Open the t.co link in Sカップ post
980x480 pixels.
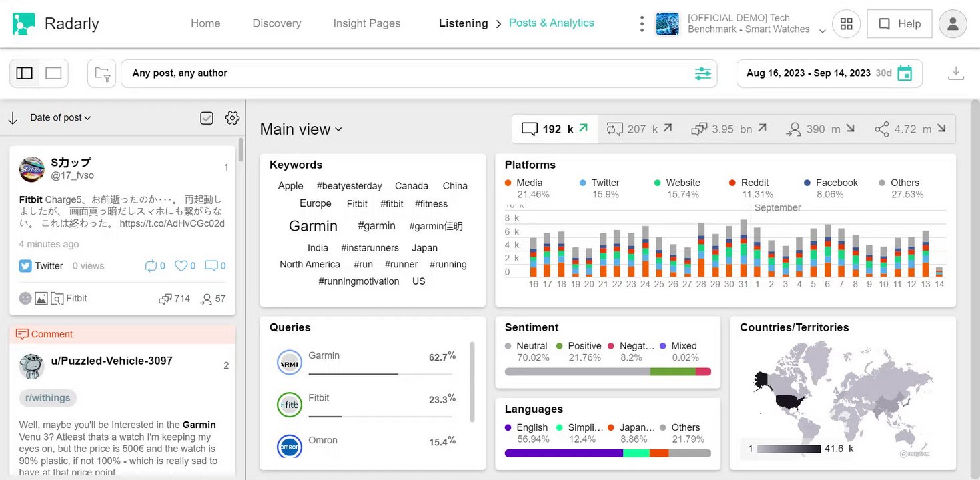point(172,224)
